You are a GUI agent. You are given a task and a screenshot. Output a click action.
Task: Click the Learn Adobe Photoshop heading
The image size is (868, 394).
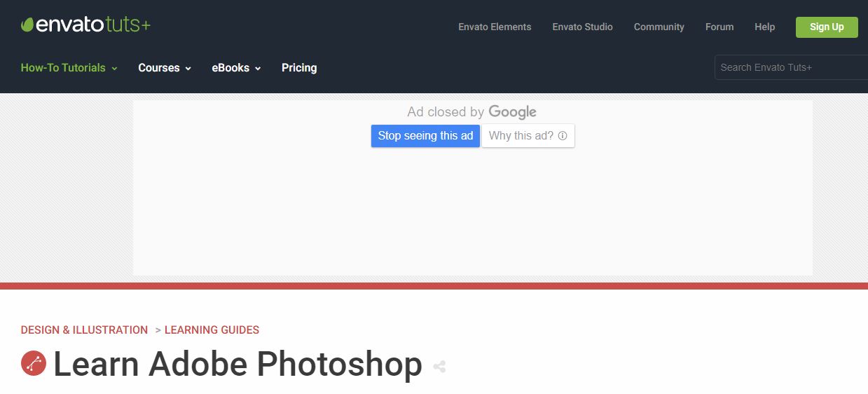tap(237, 364)
